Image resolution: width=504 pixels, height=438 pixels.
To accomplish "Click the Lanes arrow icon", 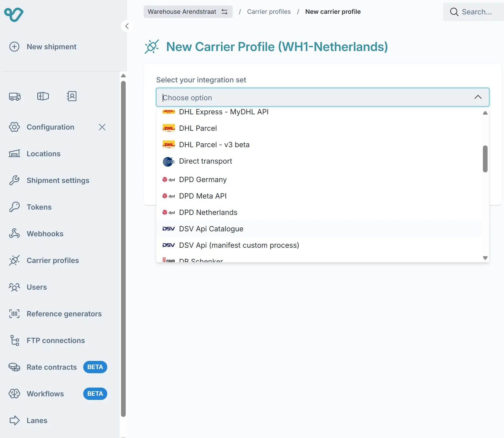I will click(14, 420).
